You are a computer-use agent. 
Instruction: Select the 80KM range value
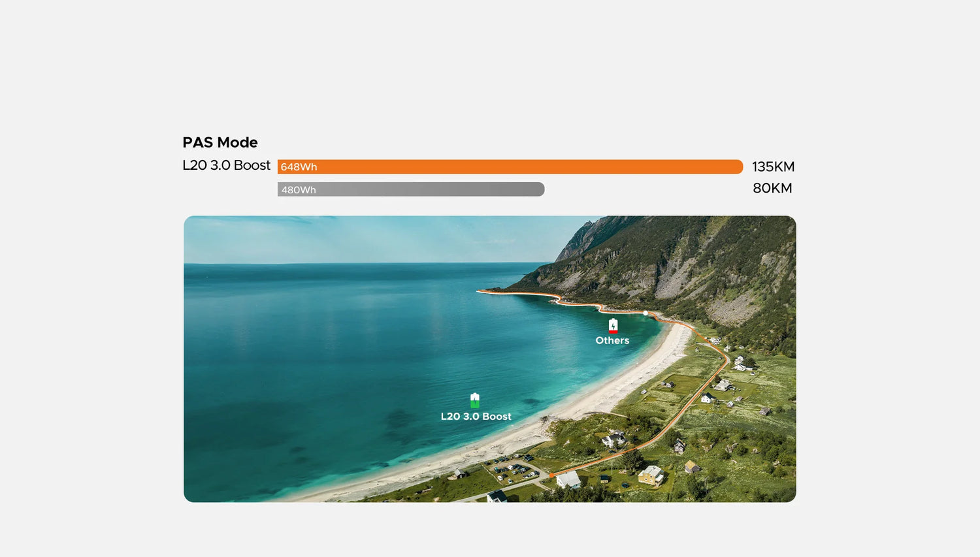coord(772,188)
